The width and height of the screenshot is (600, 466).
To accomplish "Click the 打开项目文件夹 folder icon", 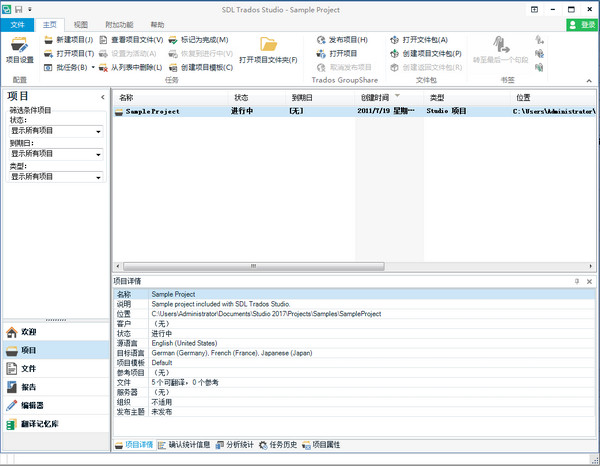I will pyautogui.click(x=268, y=48).
